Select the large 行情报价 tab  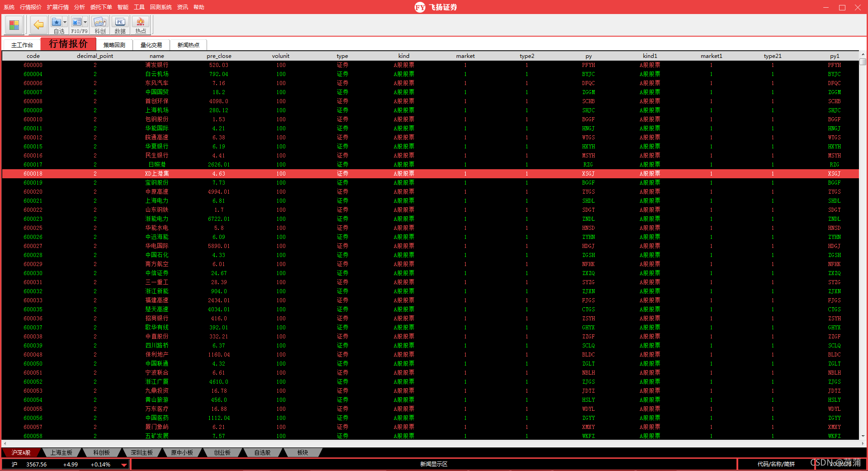click(x=68, y=44)
